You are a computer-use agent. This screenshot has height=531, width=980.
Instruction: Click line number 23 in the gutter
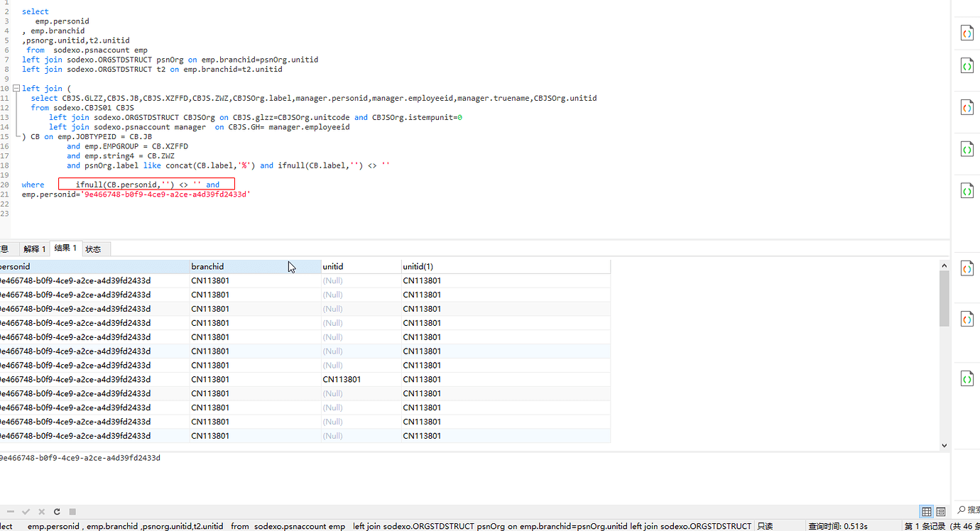(6, 213)
